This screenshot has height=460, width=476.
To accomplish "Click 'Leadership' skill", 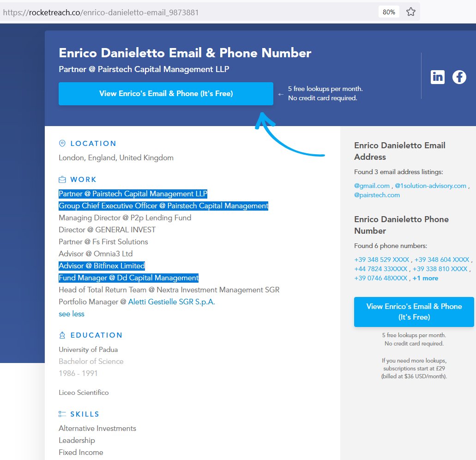I will (77, 441).
